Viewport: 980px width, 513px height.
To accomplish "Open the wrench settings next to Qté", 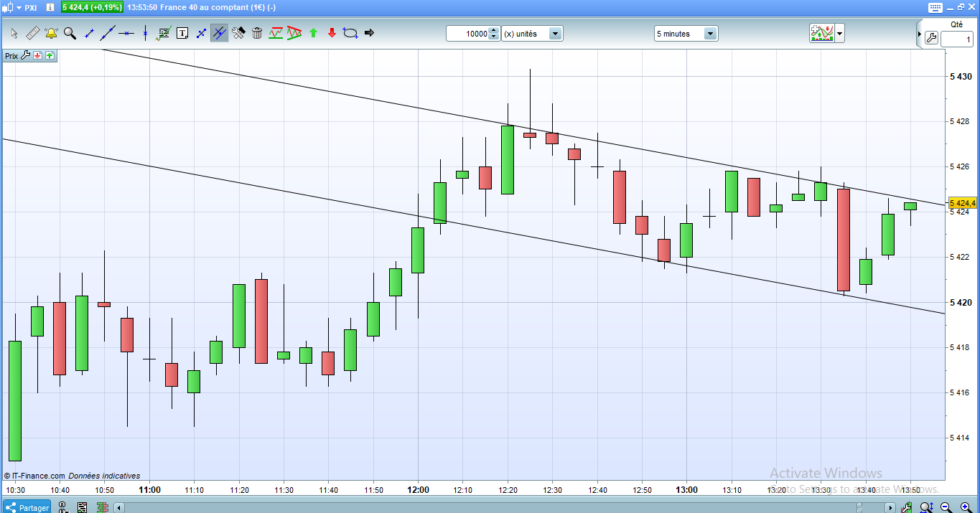I will (931, 39).
